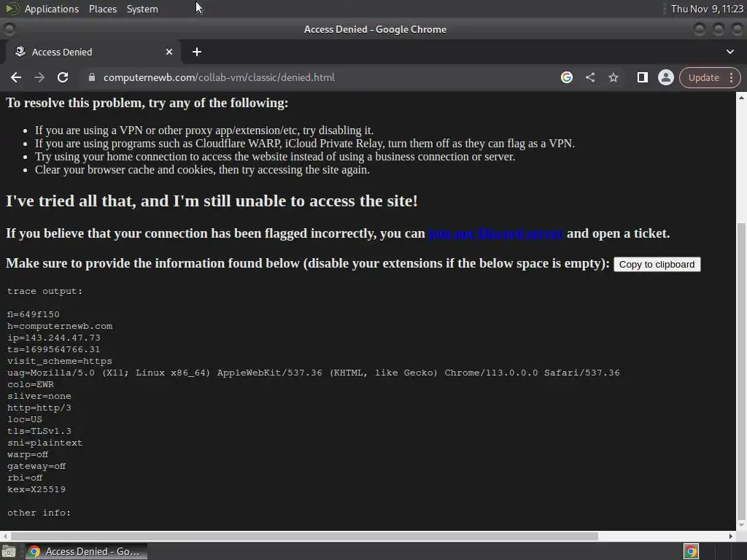The width and height of the screenshot is (747, 560).
Task: Click the Google icon in address bar
Action: point(566,77)
